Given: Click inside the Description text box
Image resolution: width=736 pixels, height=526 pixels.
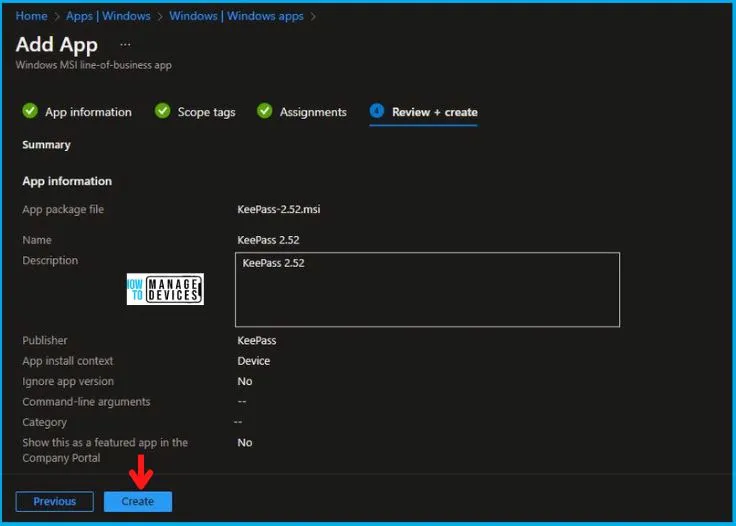Looking at the screenshot, I should coord(427,290).
